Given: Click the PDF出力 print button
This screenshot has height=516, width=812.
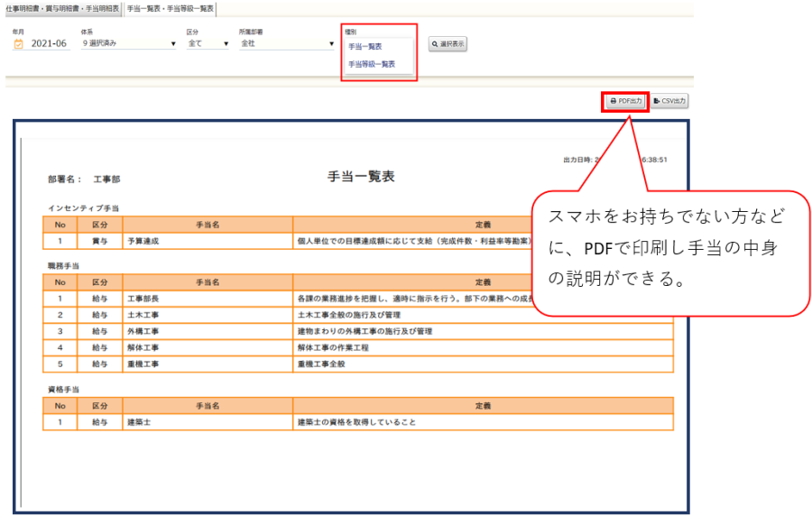Looking at the screenshot, I should click(625, 101).
